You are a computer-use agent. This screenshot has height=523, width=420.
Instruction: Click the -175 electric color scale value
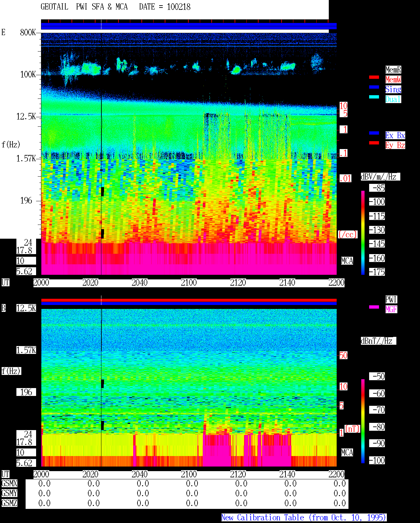(377, 272)
